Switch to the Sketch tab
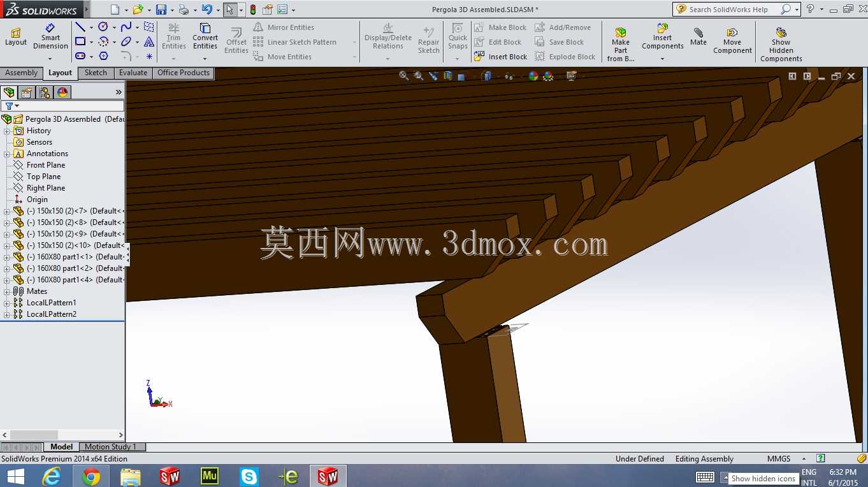868x487 pixels. [x=96, y=73]
